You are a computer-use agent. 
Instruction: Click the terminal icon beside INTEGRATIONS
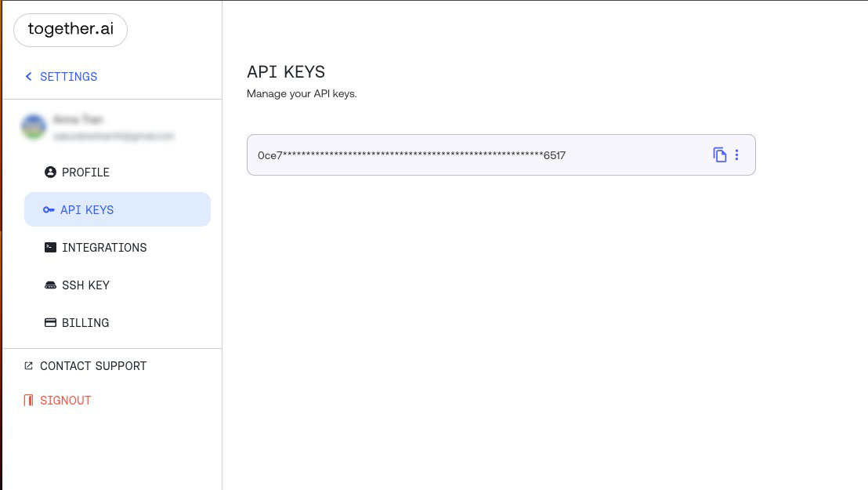pyautogui.click(x=50, y=247)
